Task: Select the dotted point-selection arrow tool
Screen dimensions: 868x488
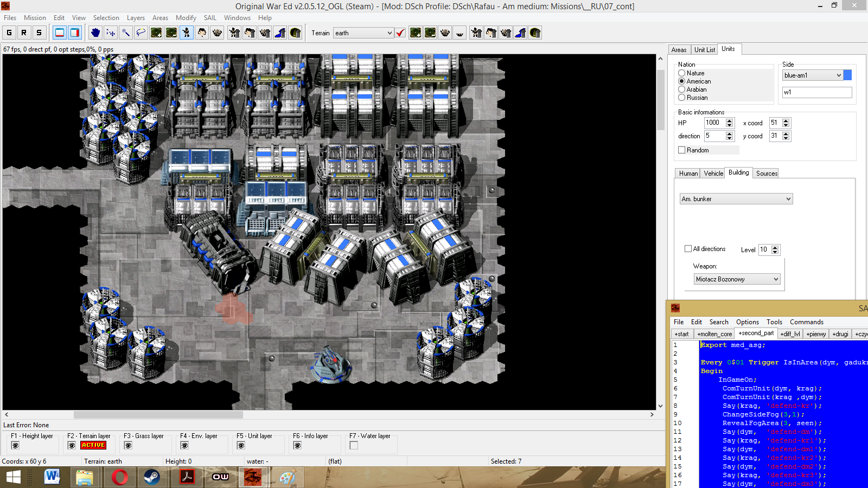Action: (x=111, y=33)
